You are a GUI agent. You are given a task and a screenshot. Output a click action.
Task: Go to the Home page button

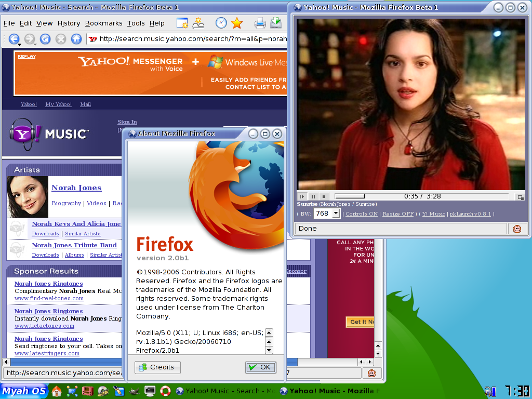[x=76, y=39]
